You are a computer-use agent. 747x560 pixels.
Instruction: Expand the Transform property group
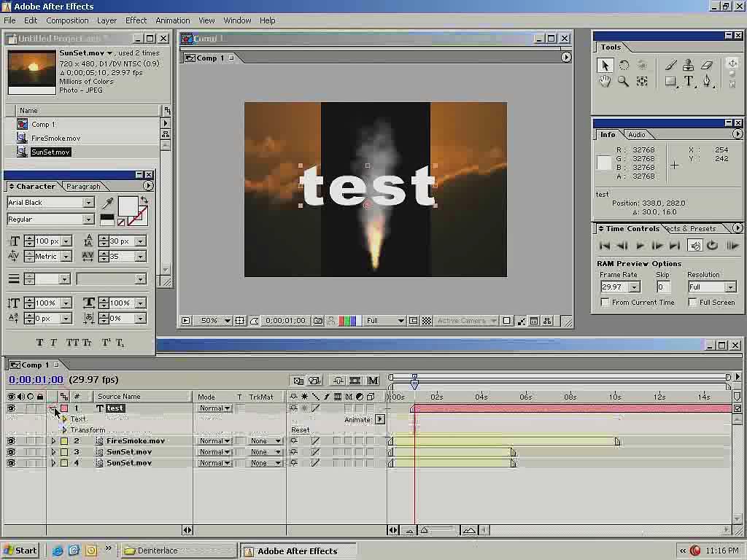click(64, 430)
